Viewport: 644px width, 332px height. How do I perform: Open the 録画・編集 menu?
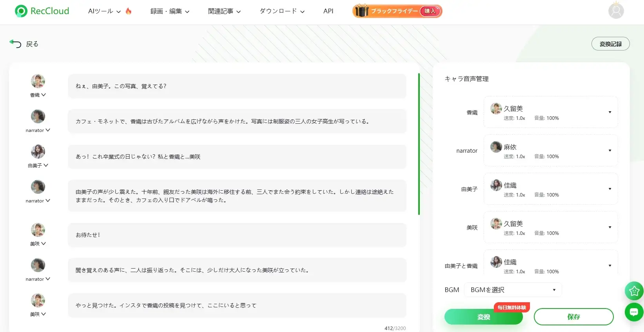click(x=170, y=11)
